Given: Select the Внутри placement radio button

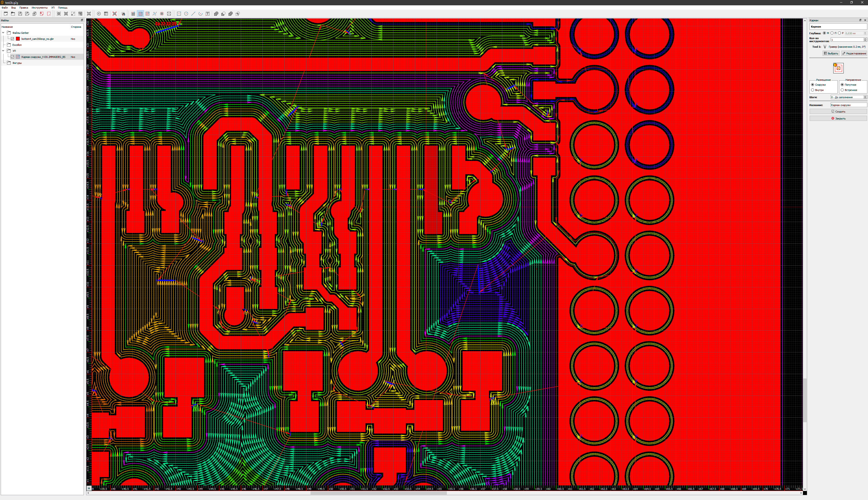Looking at the screenshot, I should click(812, 90).
